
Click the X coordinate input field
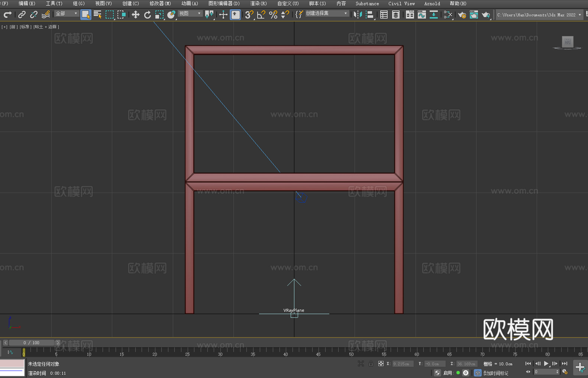[403, 364]
